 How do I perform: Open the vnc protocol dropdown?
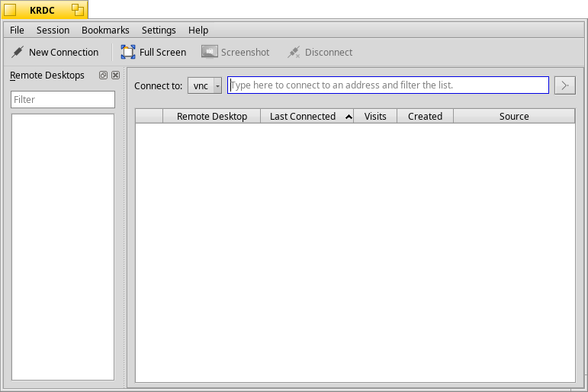pyautogui.click(x=204, y=85)
